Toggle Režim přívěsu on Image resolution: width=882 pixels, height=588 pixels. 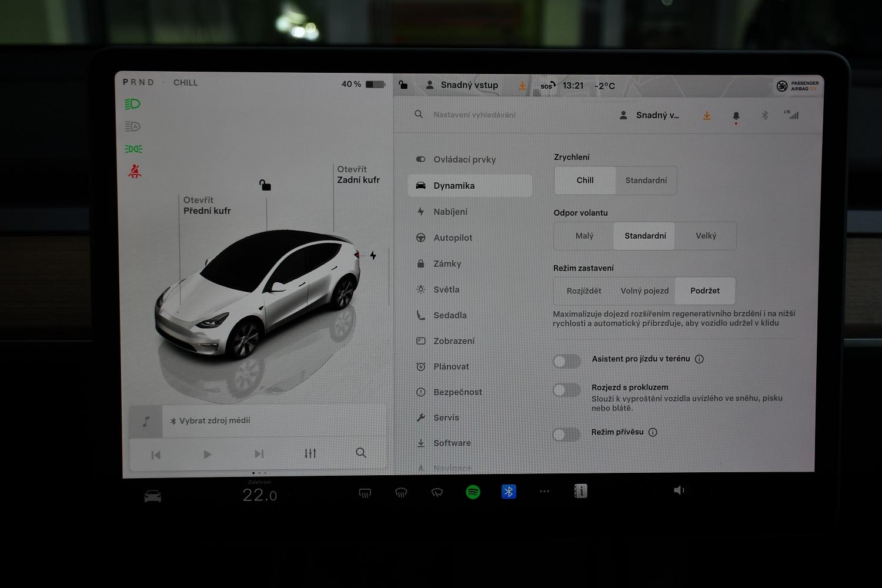[567, 435]
